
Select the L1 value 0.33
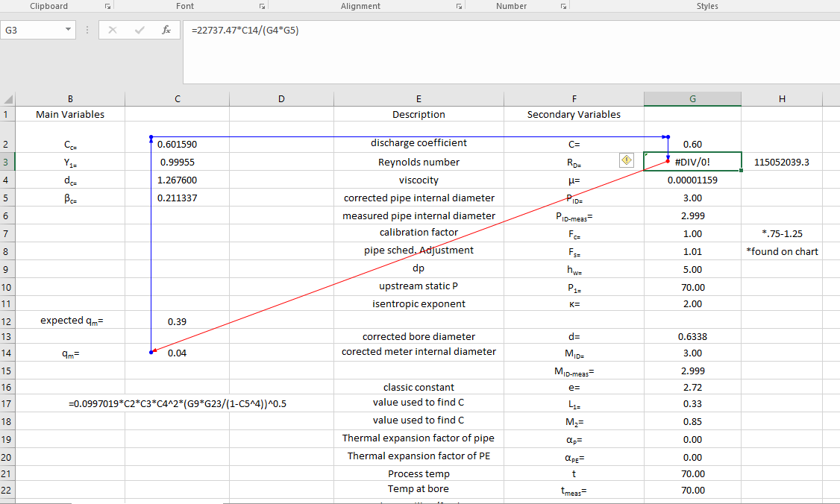(693, 404)
